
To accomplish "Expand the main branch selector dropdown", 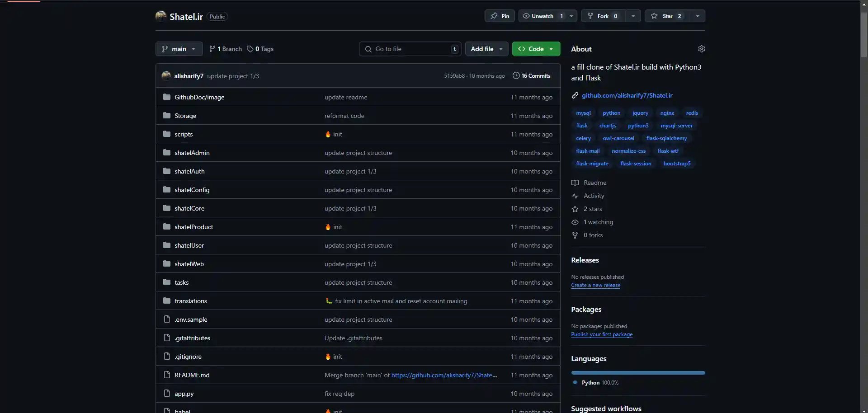I will click(179, 49).
